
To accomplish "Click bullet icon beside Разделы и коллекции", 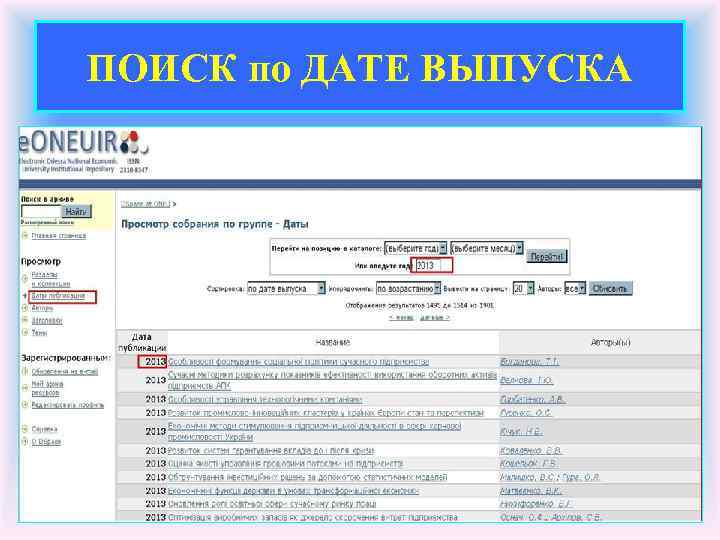I will pyautogui.click(x=25, y=278).
